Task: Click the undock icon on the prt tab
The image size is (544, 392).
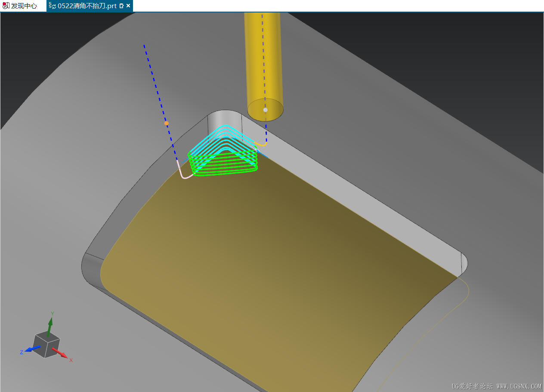Action: click(121, 6)
